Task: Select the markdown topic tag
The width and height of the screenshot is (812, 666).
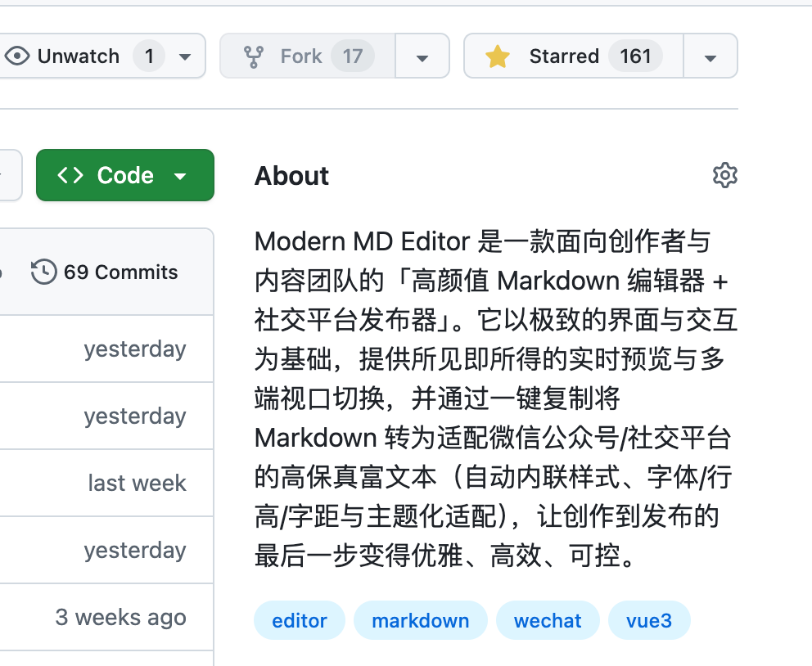Action: click(421, 620)
